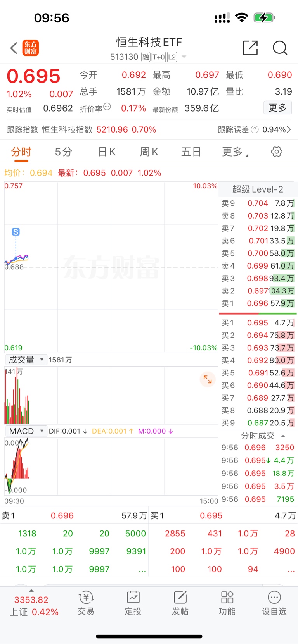This screenshot has width=298, height=644.
Task: Open 跟踪误差 details chevron
Action: (289, 129)
